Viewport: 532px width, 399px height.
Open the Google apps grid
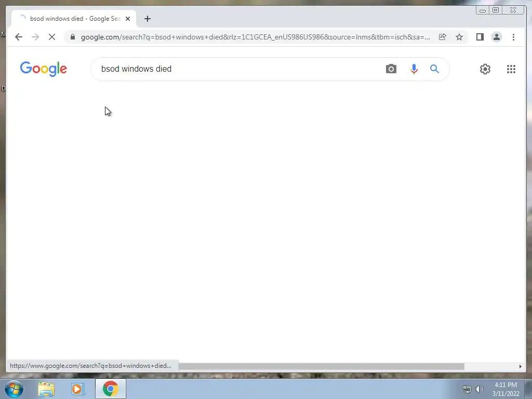pos(511,69)
